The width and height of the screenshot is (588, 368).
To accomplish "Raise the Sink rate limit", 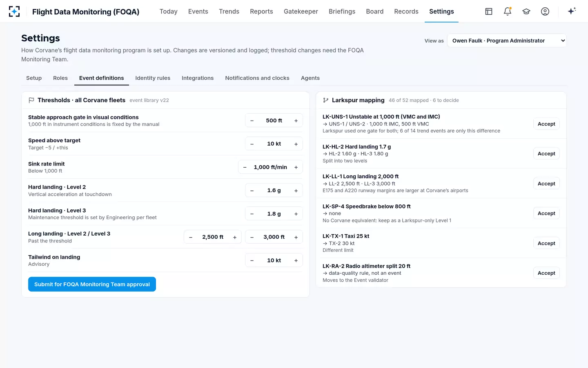I will pos(296,167).
